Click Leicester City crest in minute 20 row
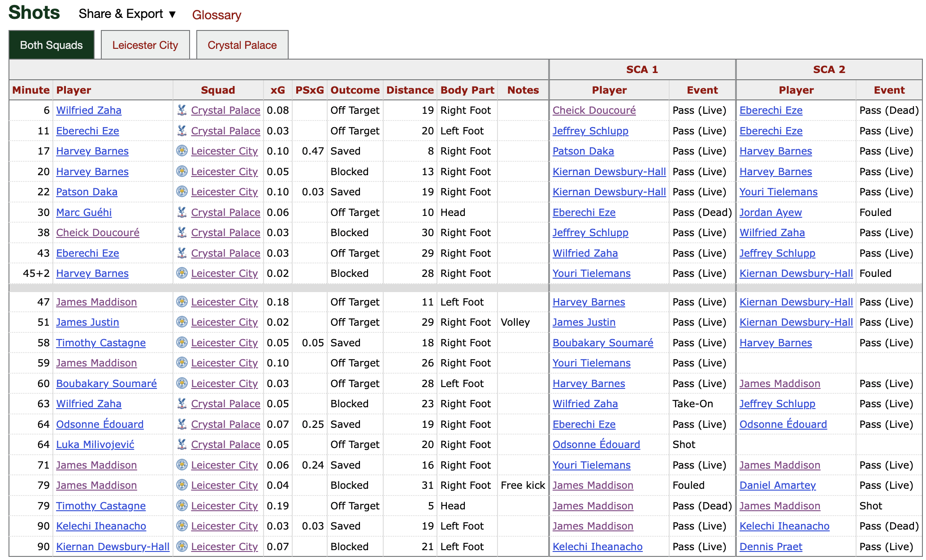Image resolution: width=926 pixels, height=560 pixels. tap(182, 172)
